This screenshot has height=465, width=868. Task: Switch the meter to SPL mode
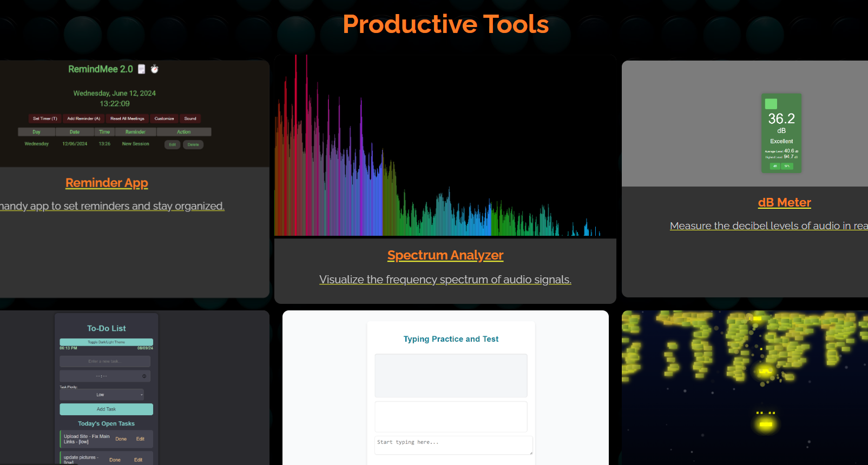click(787, 166)
